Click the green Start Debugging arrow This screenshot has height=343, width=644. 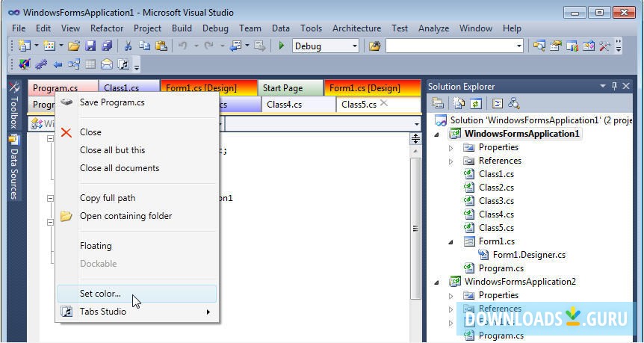(x=282, y=46)
